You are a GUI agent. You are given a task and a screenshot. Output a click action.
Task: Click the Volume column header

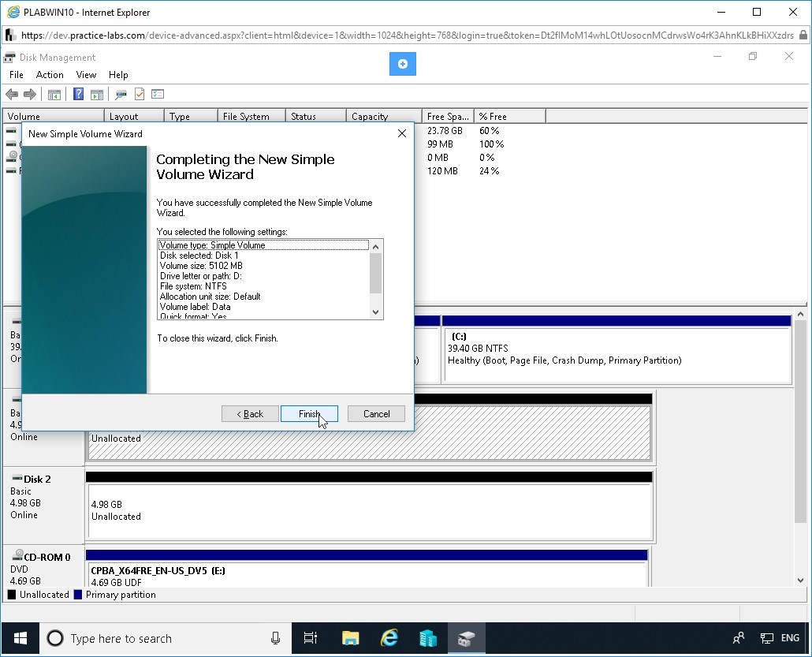[54, 116]
